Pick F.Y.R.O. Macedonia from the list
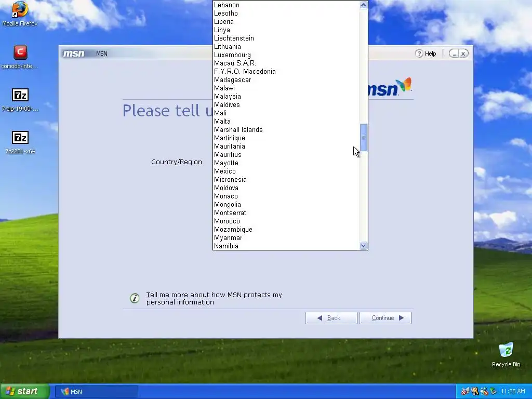532x399 pixels. click(x=286, y=72)
